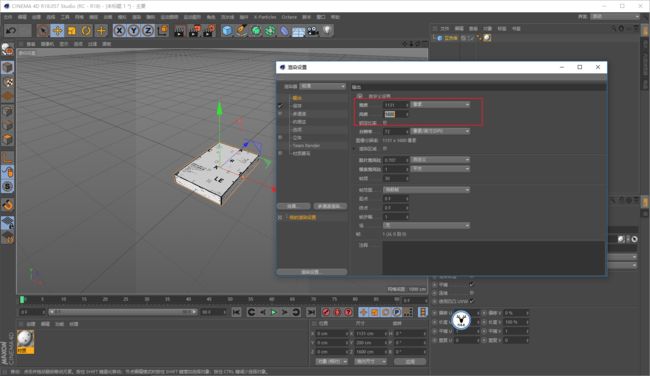Click the blue Cube primitive icon
650x376 pixels.
pyautogui.click(x=227, y=31)
